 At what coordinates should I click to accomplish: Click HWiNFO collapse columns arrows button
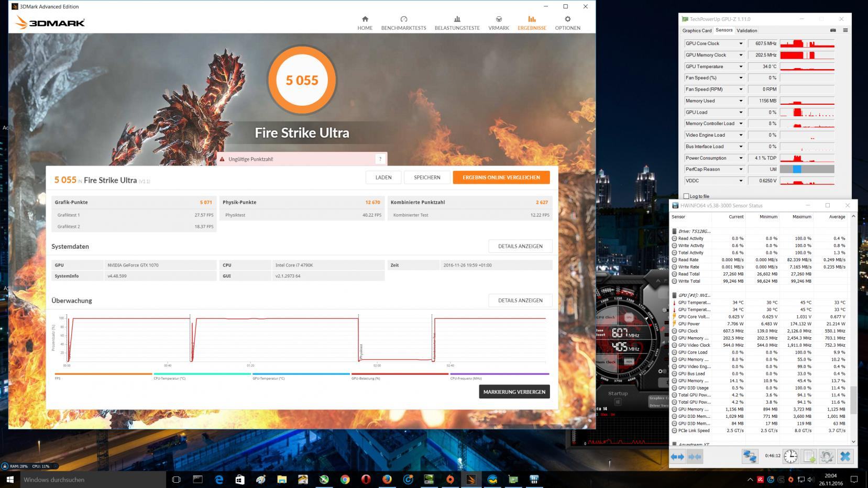click(695, 457)
